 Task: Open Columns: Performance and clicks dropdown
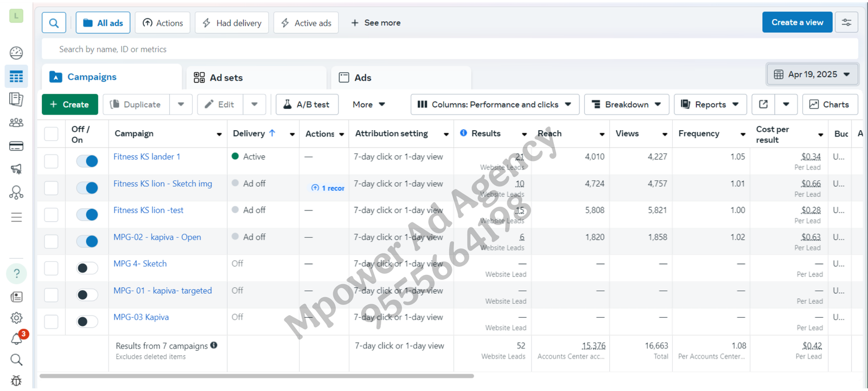point(495,104)
